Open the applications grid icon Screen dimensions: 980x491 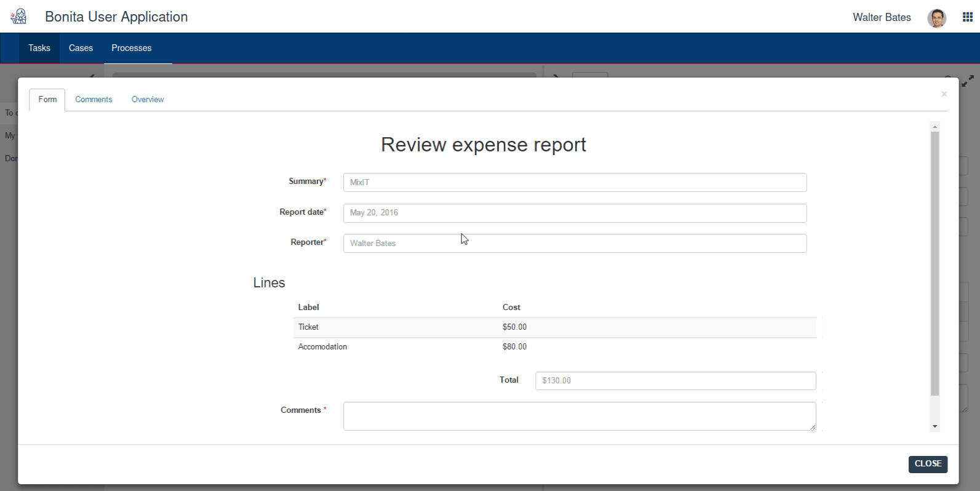coord(968,17)
